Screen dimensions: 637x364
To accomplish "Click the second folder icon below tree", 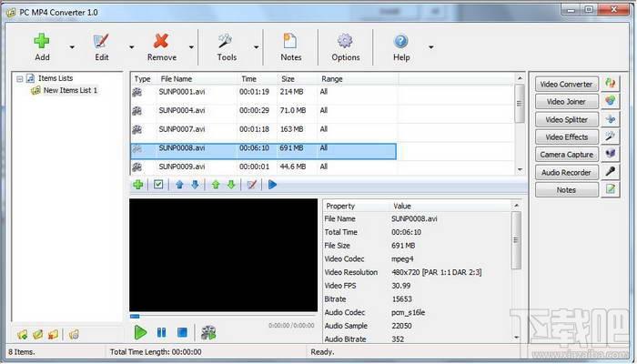I will pyautogui.click(x=38, y=335).
